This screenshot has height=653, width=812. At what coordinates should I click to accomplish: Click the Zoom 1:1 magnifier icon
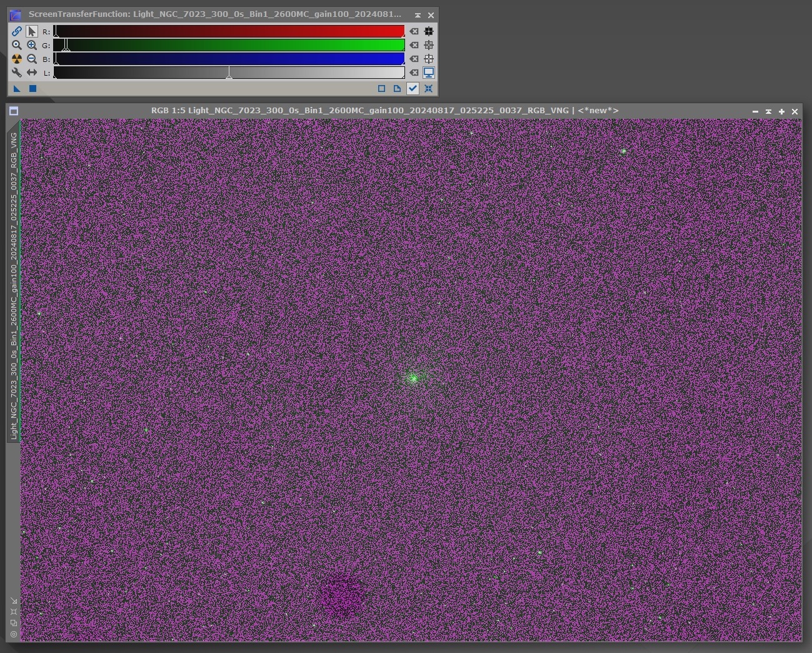[x=17, y=45]
